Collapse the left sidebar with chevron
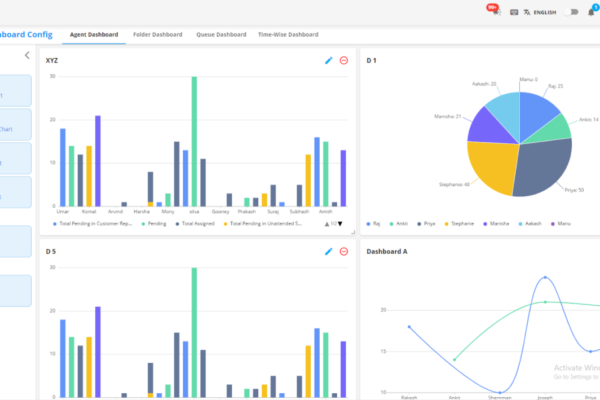 (x=27, y=55)
